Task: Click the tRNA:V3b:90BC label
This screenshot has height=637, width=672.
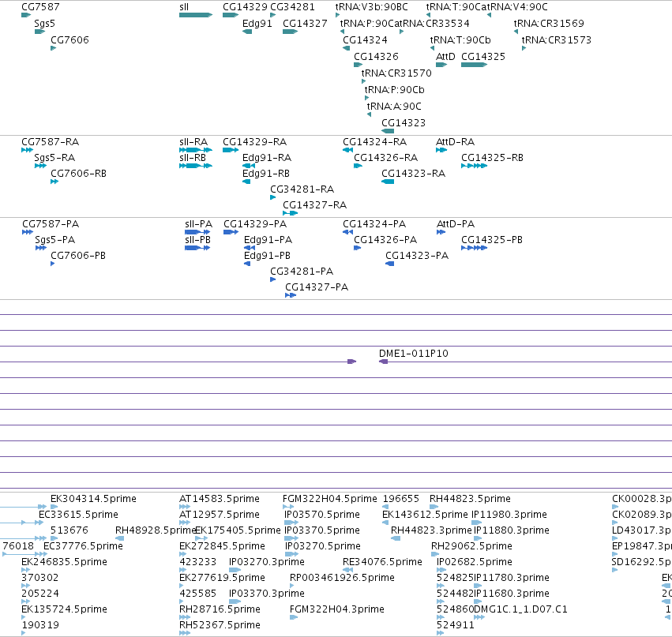Action: click(x=372, y=7)
